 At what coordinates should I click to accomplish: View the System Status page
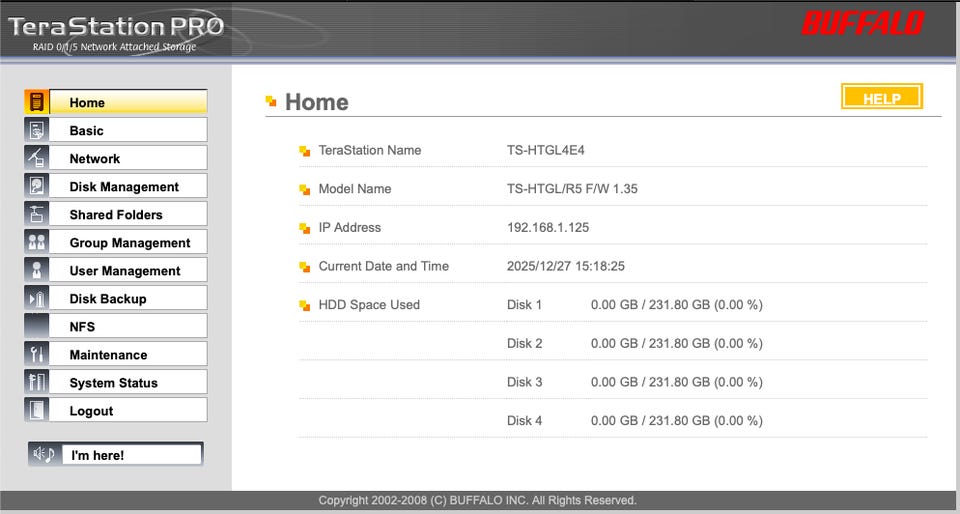(128, 382)
